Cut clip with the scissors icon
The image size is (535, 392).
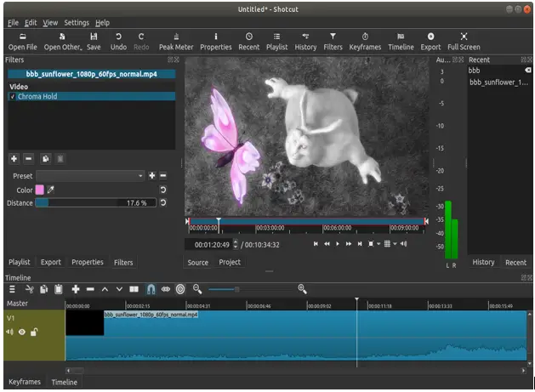[x=30, y=289]
